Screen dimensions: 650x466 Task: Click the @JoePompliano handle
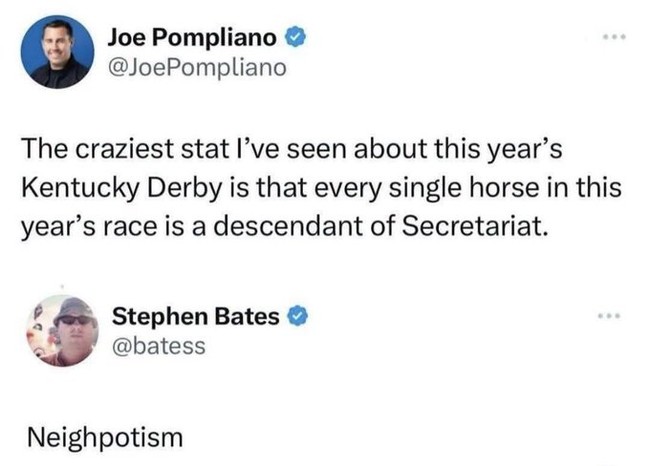(x=197, y=67)
